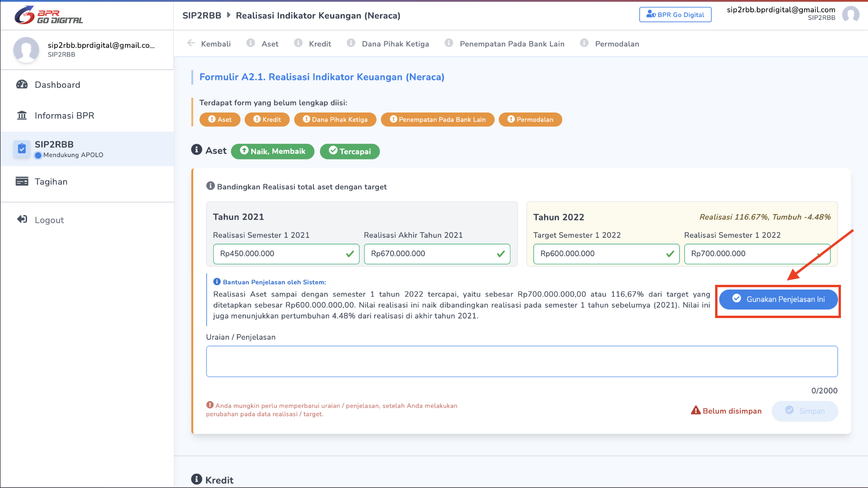The width and height of the screenshot is (868, 488).
Task: Focus Realisasi Semester 1 2021 field
Action: point(286,254)
